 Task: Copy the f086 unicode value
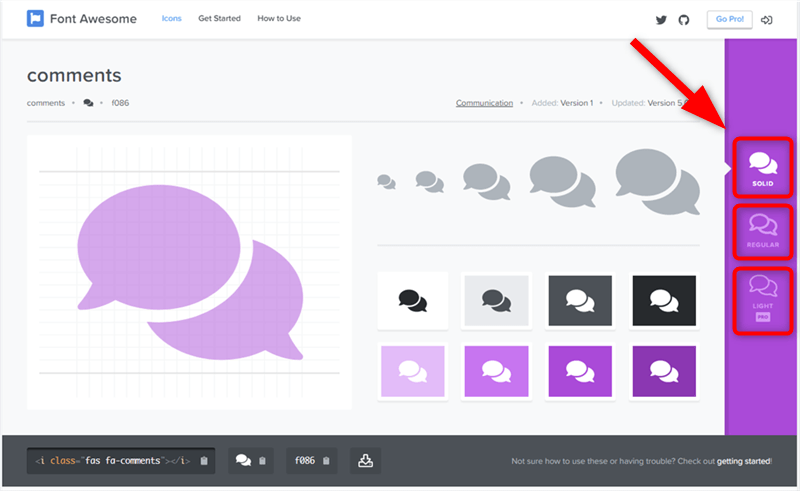point(311,460)
